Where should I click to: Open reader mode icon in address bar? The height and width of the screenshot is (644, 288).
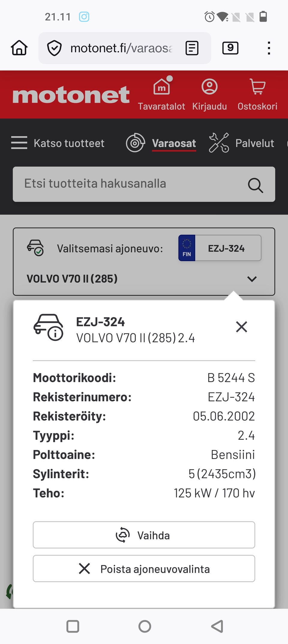click(192, 48)
